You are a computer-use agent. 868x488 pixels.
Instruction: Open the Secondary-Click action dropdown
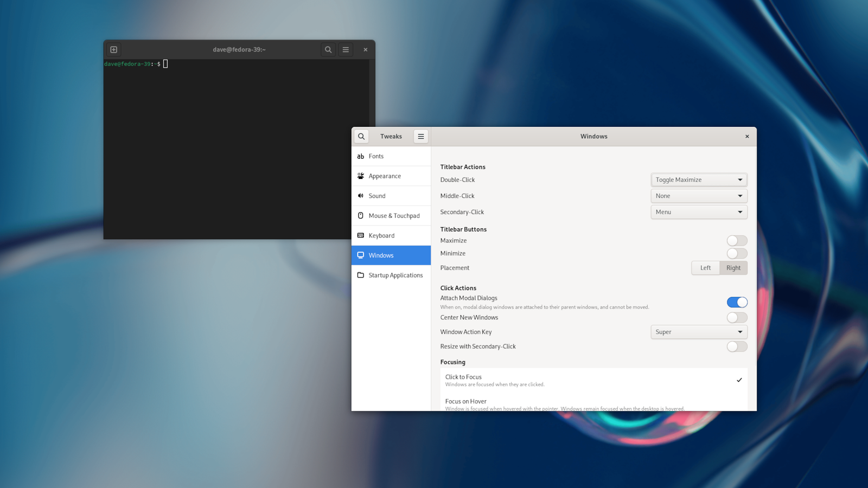coord(699,212)
